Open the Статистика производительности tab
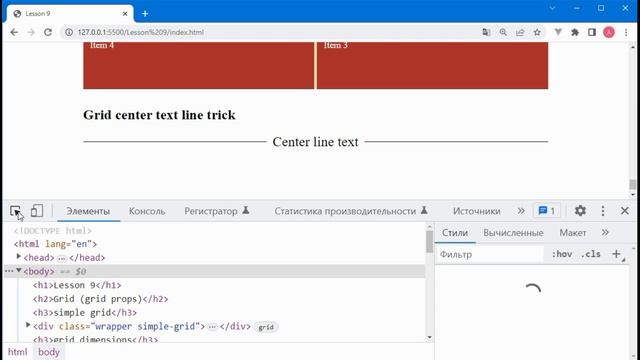The width and height of the screenshot is (640, 360). pos(351,211)
